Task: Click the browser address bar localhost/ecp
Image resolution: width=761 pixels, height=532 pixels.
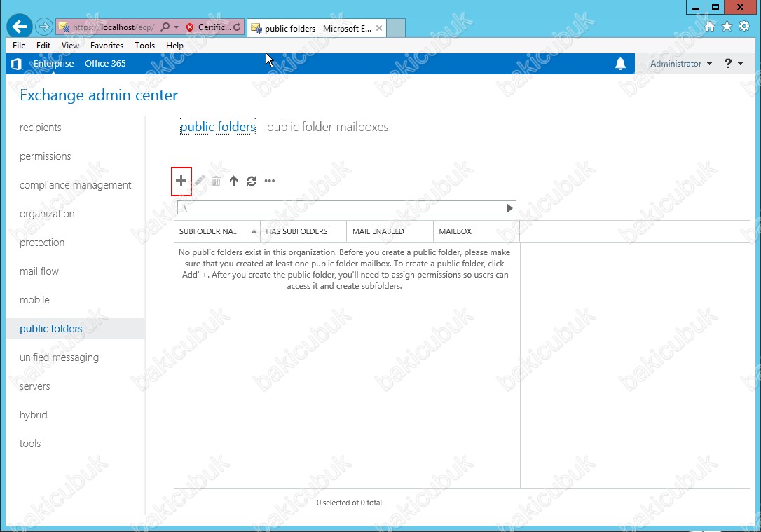Action: point(114,27)
